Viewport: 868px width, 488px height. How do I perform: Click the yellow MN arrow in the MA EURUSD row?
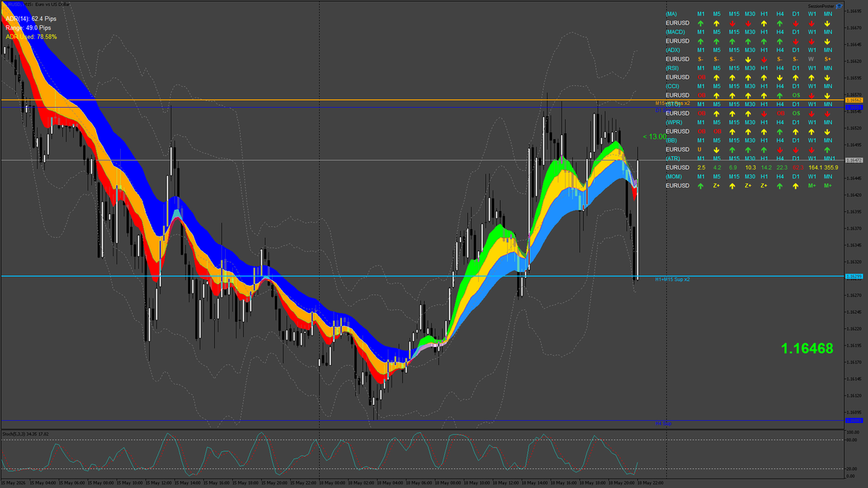(x=827, y=23)
